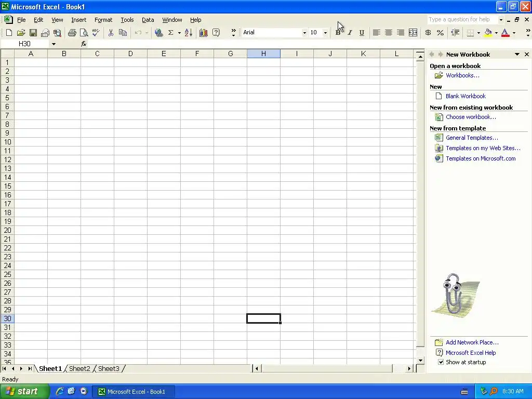Click the Clippy Office Assistant

pos(455,296)
